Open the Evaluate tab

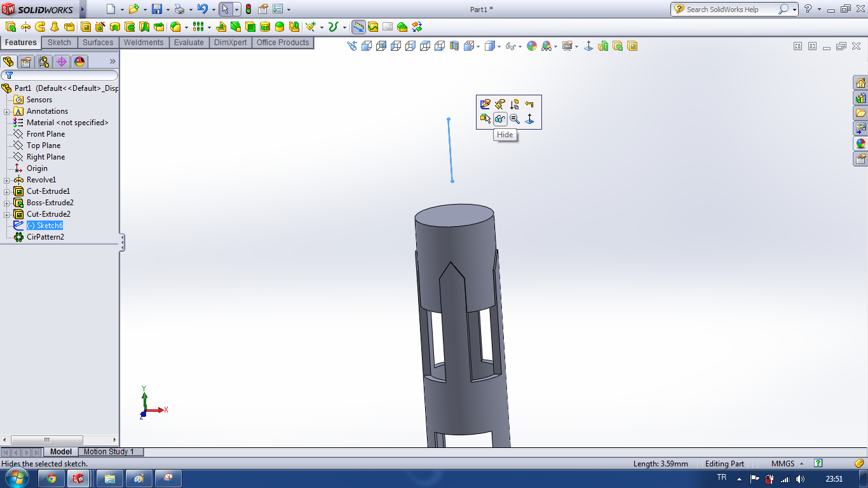pyautogui.click(x=189, y=43)
